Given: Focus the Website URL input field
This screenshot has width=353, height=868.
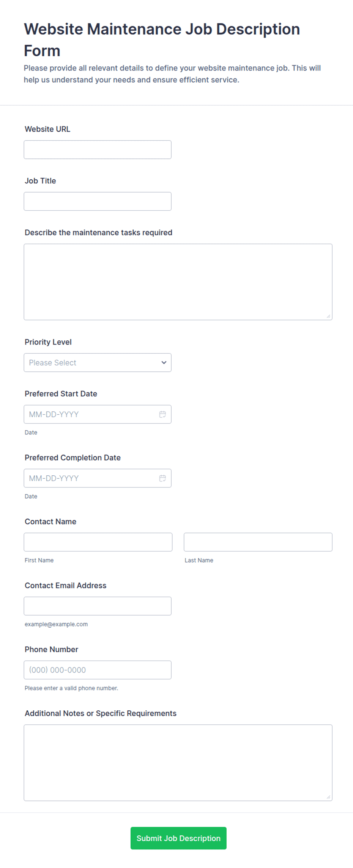Looking at the screenshot, I should point(98,150).
